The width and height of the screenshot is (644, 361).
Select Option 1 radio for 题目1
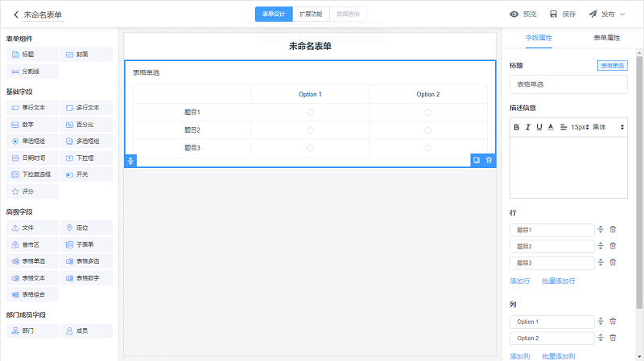(310, 113)
